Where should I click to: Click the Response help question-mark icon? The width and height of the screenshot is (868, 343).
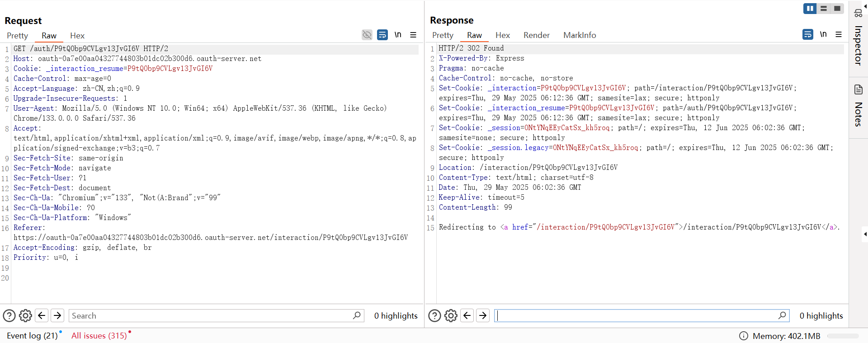(x=434, y=315)
